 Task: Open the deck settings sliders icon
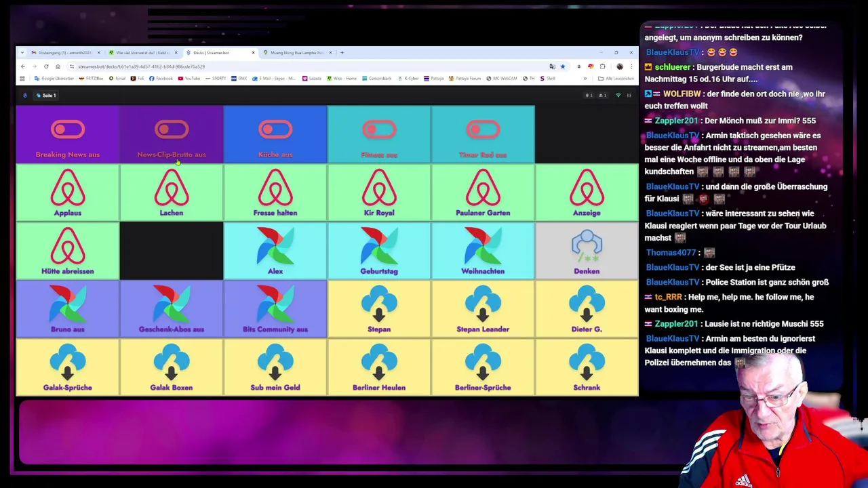629,96
